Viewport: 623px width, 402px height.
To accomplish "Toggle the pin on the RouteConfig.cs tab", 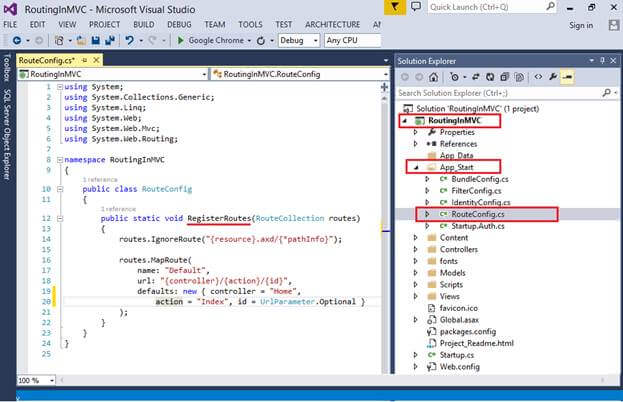I will click(x=84, y=60).
